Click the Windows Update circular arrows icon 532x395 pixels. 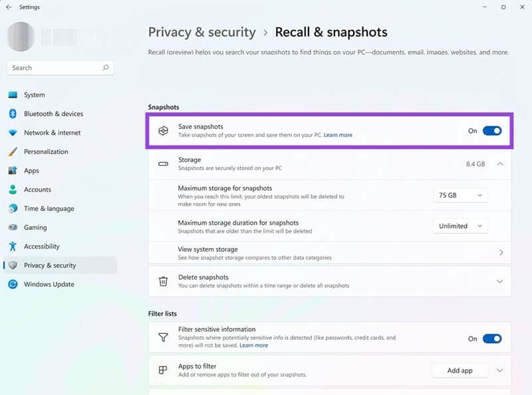pos(13,284)
